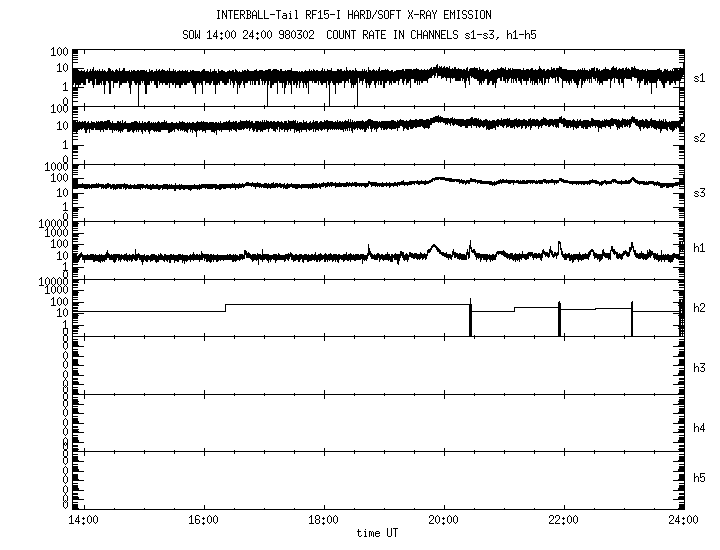
Task: Select the 18:00 time axis label
Action: 323,521
